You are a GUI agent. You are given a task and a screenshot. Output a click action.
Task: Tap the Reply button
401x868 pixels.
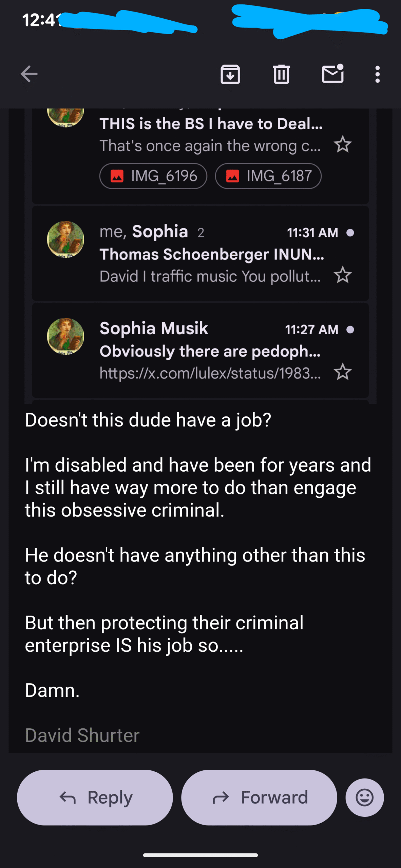(x=95, y=797)
